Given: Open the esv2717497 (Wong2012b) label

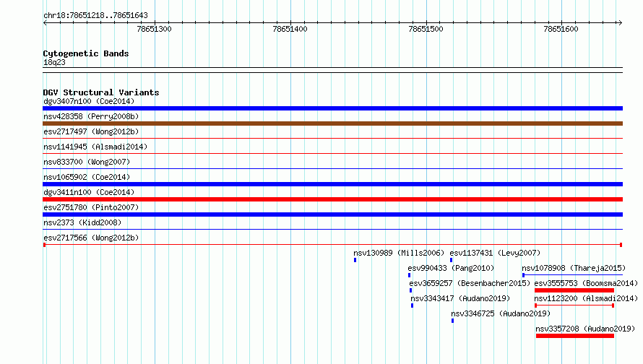Looking at the screenshot, I should [91, 131].
